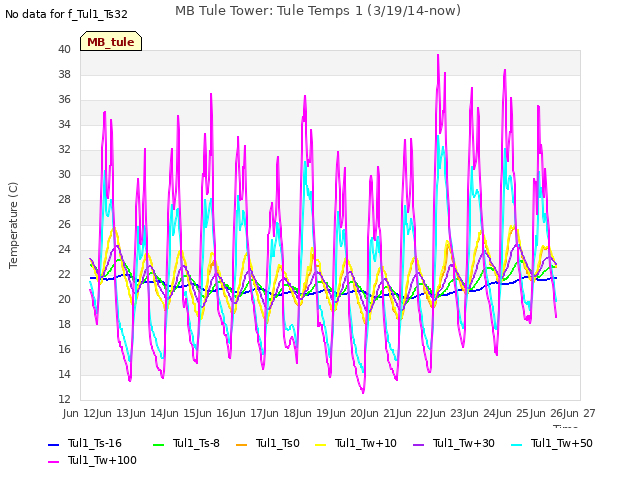Viewport: 640px width, 480px height.
Task: Click the MB_tule label box
Action: (111, 41)
